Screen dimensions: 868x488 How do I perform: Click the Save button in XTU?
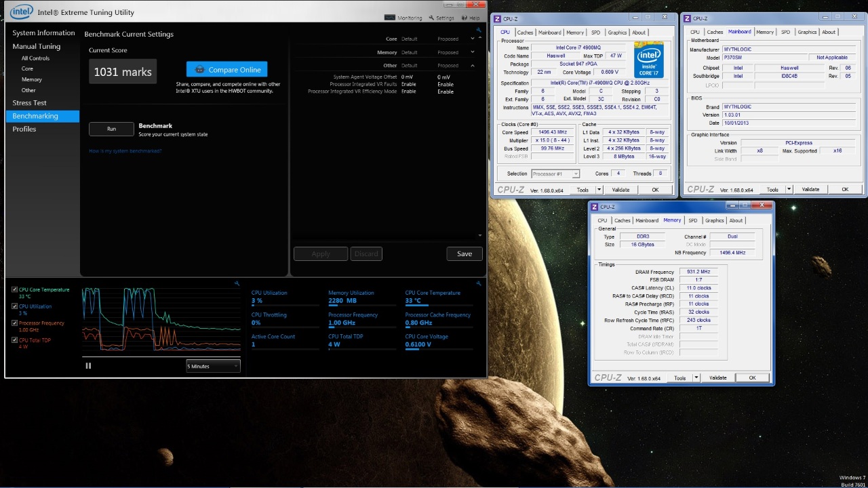point(465,253)
